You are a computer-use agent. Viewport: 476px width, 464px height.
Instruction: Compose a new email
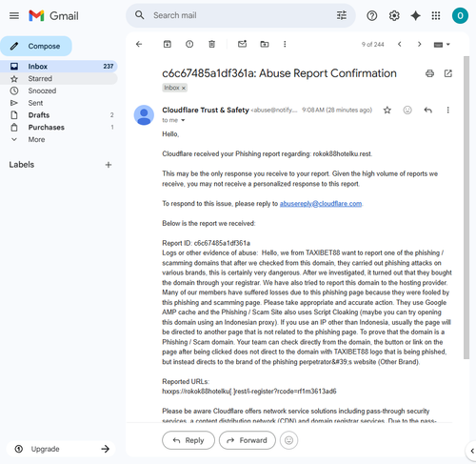[36, 46]
